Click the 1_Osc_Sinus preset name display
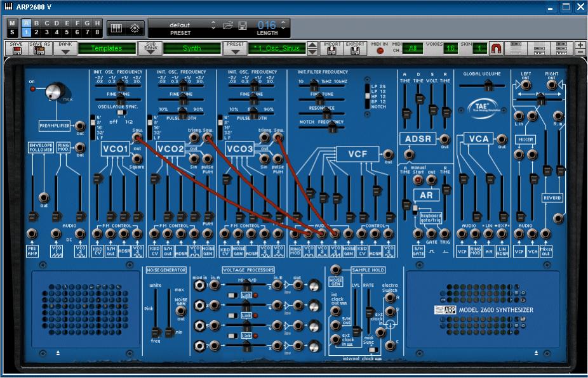588x378 pixels. [x=277, y=48]
